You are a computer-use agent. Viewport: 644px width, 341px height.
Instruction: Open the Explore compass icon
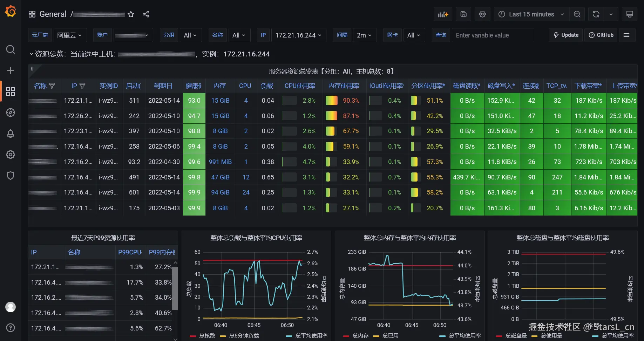pos(11,112)
